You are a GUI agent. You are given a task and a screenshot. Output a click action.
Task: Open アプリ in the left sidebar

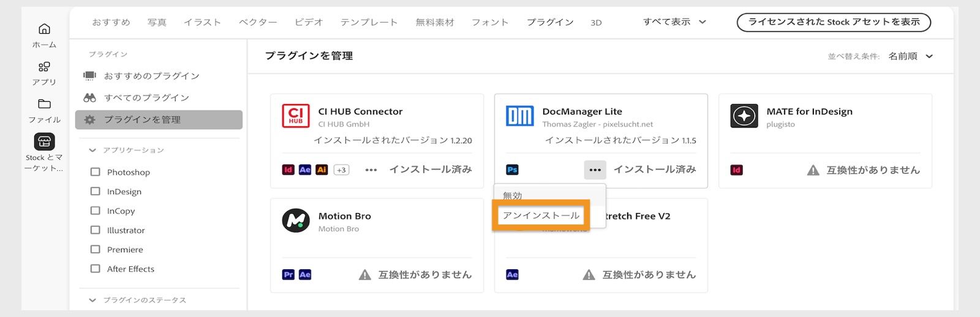[x=44, y=73]
